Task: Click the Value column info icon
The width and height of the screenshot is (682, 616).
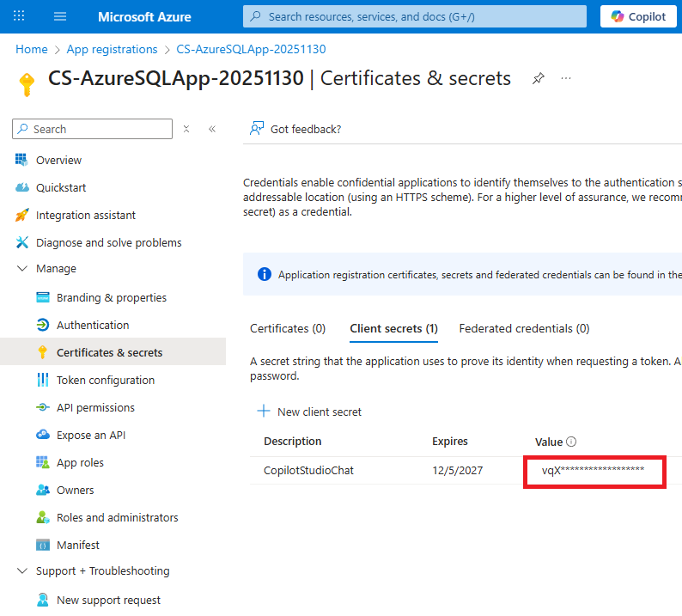Action: click(571, 442)
